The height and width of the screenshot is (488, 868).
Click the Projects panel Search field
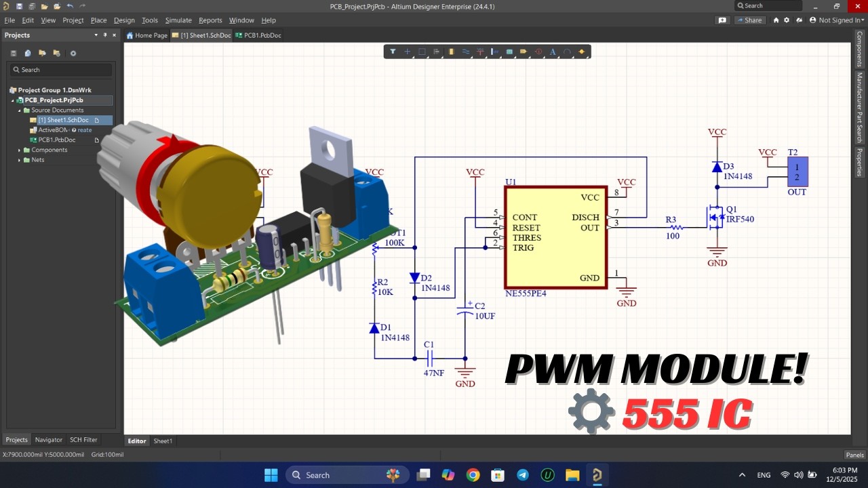pos(61,70)
